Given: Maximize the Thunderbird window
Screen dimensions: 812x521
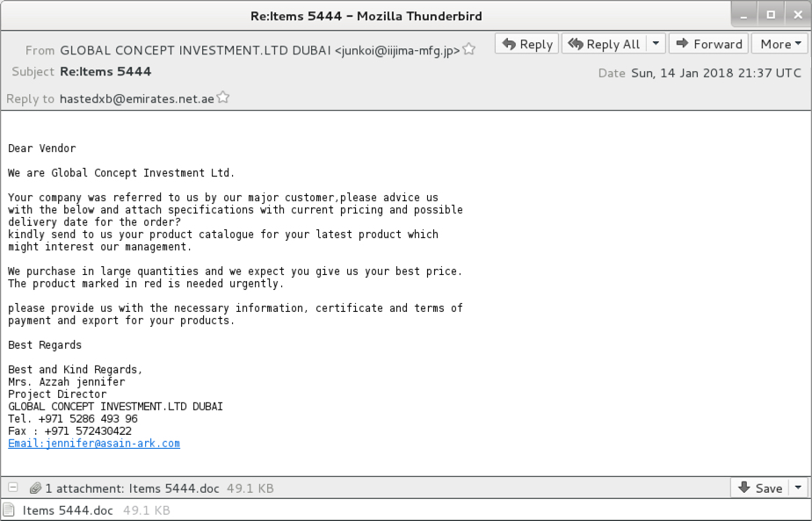Looking at the screenshot, I should coord(771,15).
